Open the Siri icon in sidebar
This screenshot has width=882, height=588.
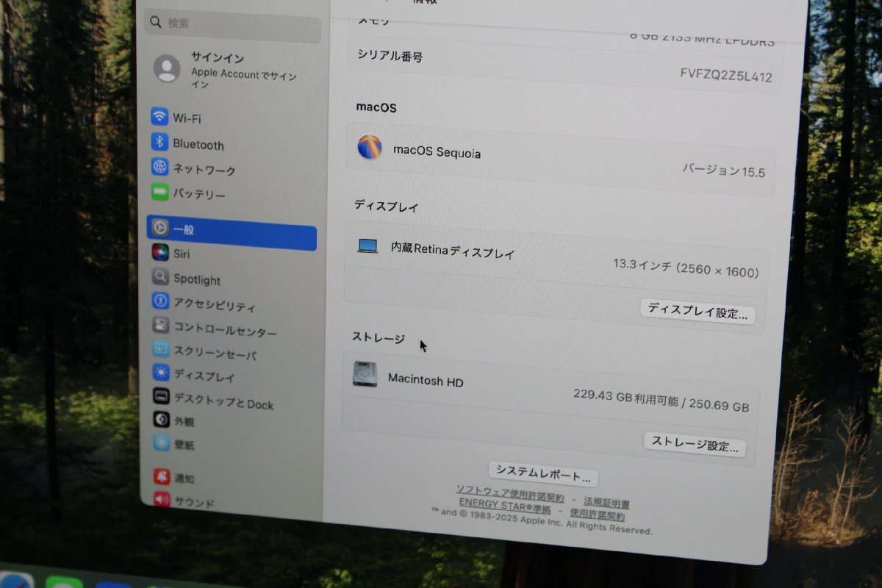coord(160,252)
